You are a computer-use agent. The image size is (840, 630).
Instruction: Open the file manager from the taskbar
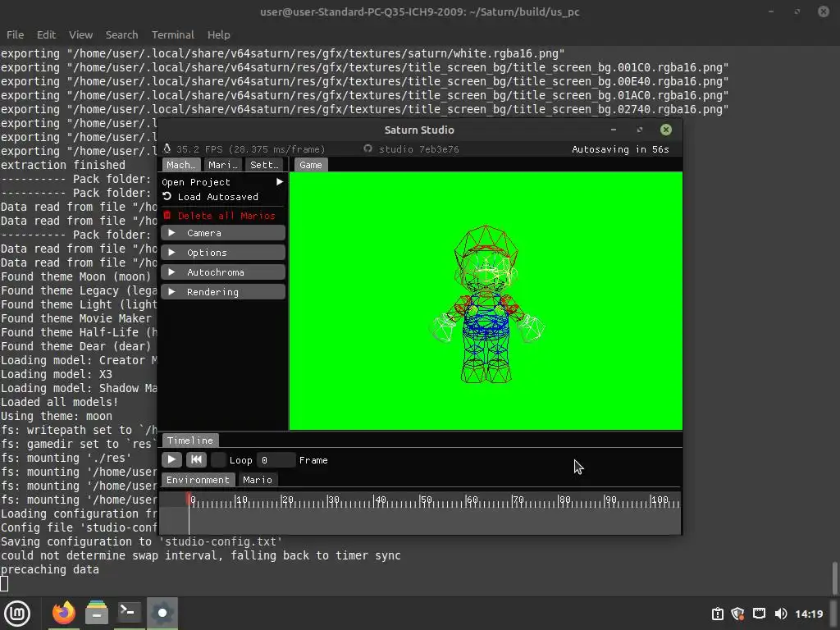coord(97,613)
